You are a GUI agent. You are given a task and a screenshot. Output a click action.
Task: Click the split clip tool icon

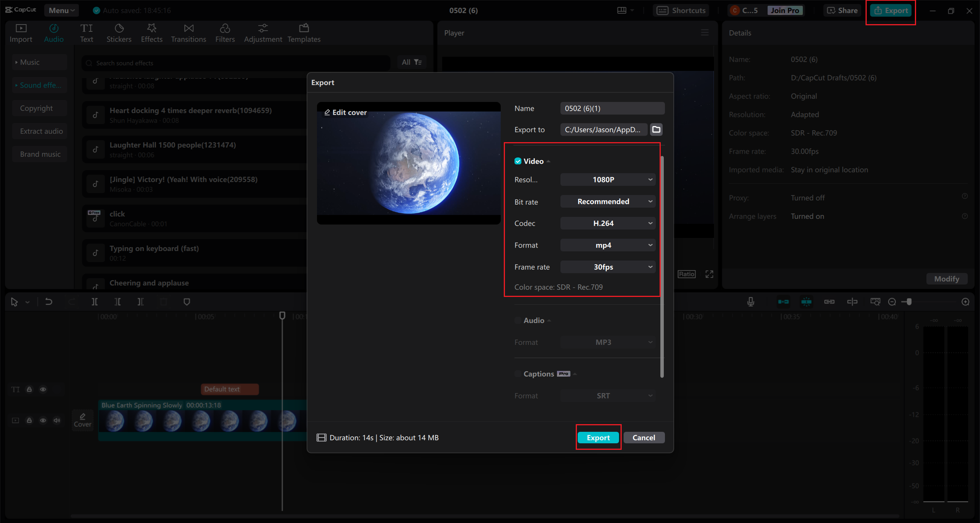pos(95,302)
